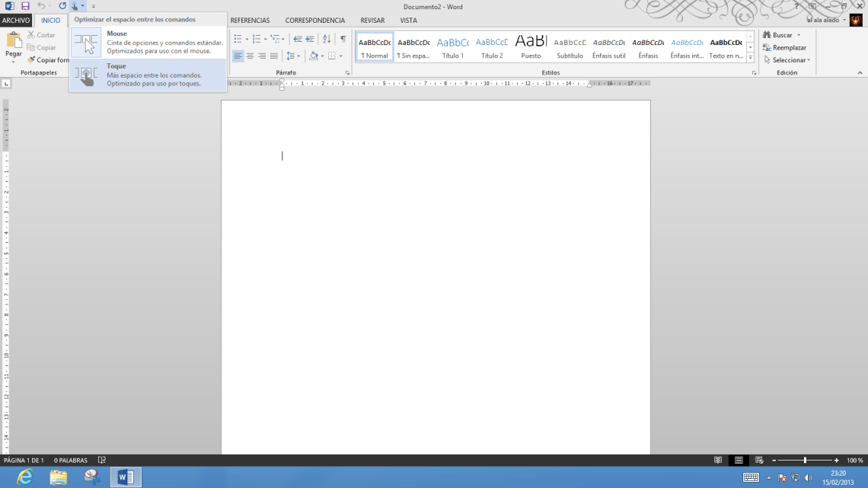Open the Word icon on the taskbar
This screenshot has height=488, width=868.
[x=125, y=477]
